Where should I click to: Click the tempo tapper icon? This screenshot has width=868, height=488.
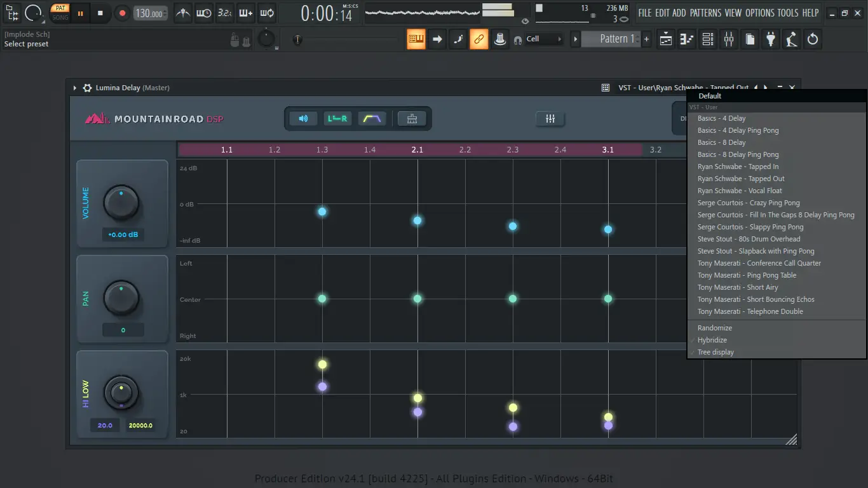[791, 39]
